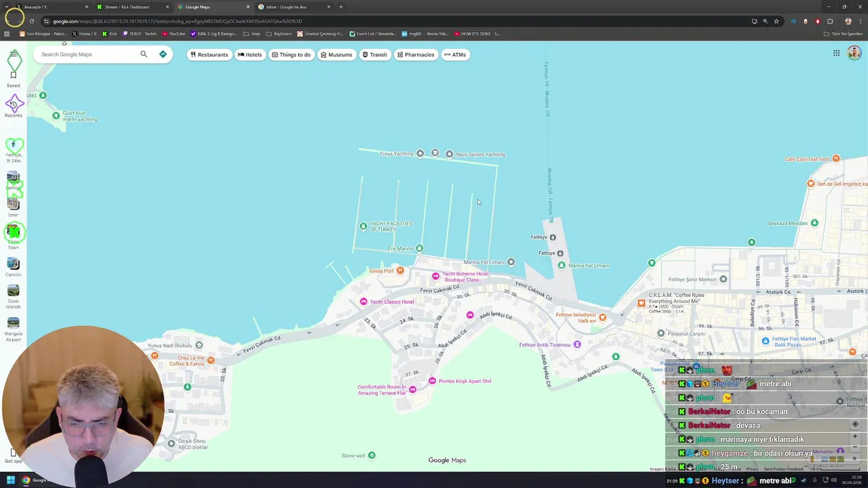
Task: Click the Freya Yachting marker
Action: pos(420,154)
